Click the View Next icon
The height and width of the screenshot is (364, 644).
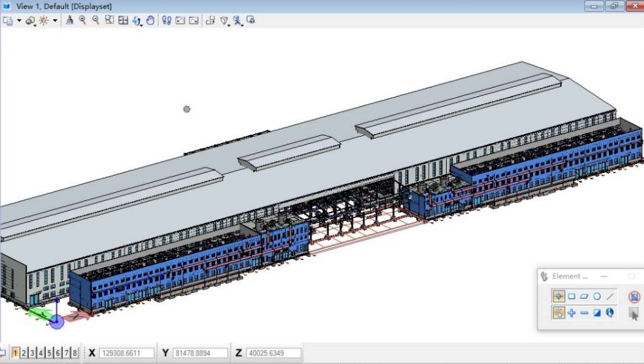tap(193, 20)
